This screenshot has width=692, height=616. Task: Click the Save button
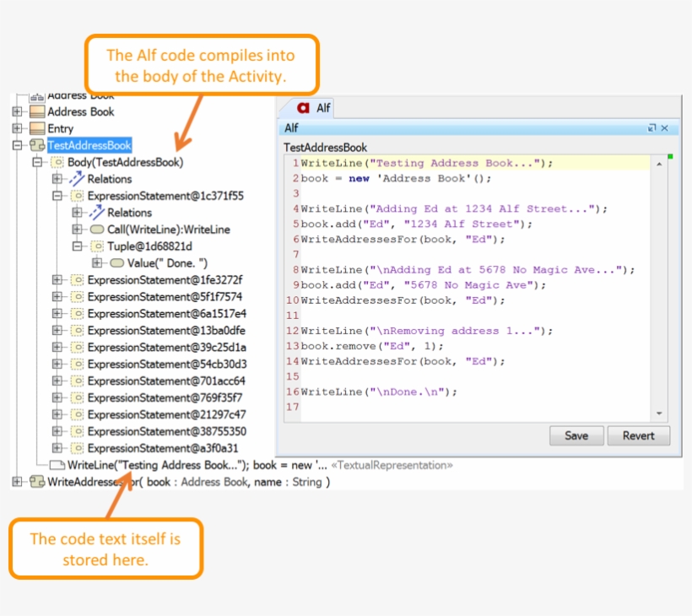point(576,435)
